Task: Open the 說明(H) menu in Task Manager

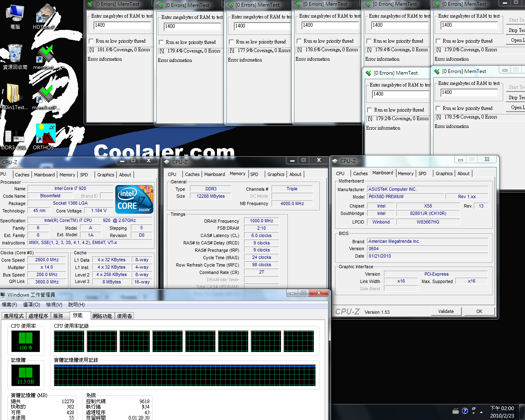Action: (76, 305)
